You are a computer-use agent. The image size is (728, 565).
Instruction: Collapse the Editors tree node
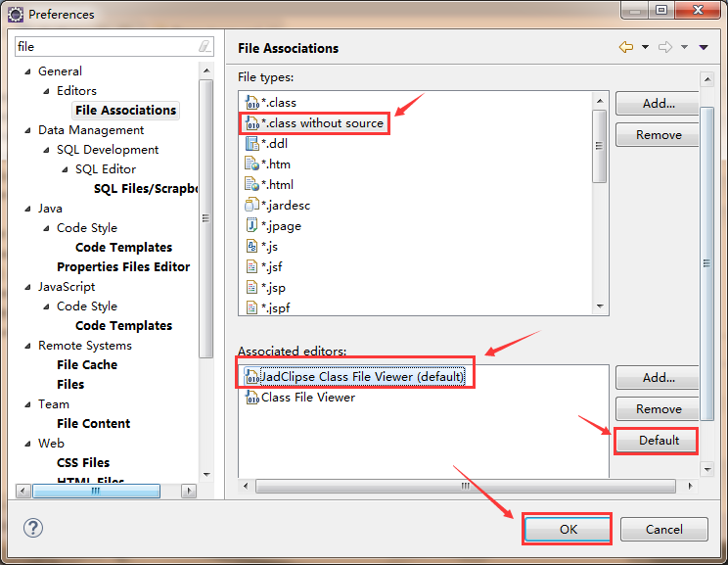tap(46, 91)
